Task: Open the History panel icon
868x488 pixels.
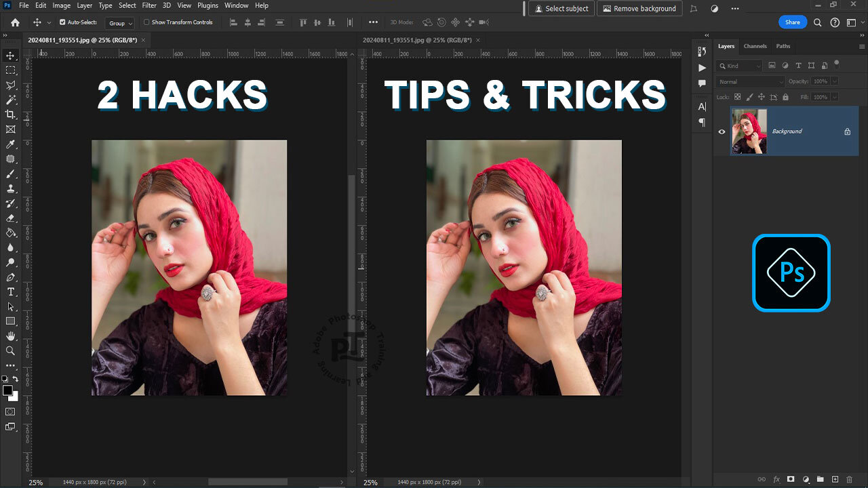Action: click(x=702, y=52)
